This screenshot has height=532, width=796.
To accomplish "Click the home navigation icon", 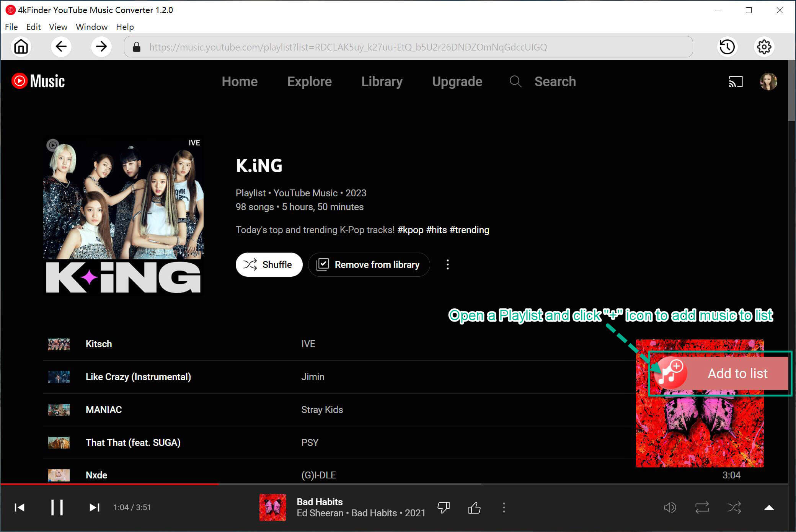I will 21,47.
